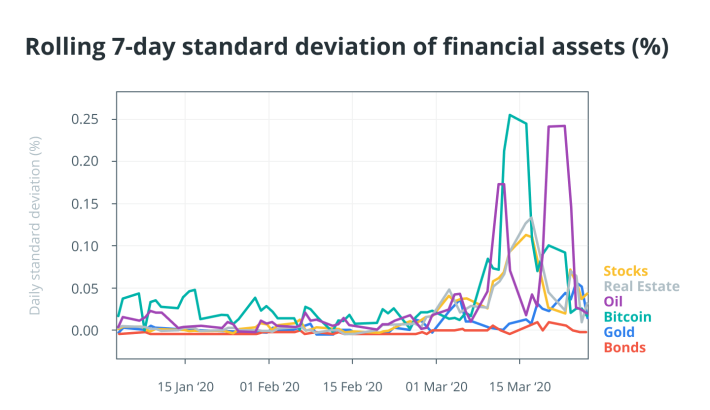Click the 15 Jan '20 date label
Viewport: 710px width, 410px height.
(186, 387)
